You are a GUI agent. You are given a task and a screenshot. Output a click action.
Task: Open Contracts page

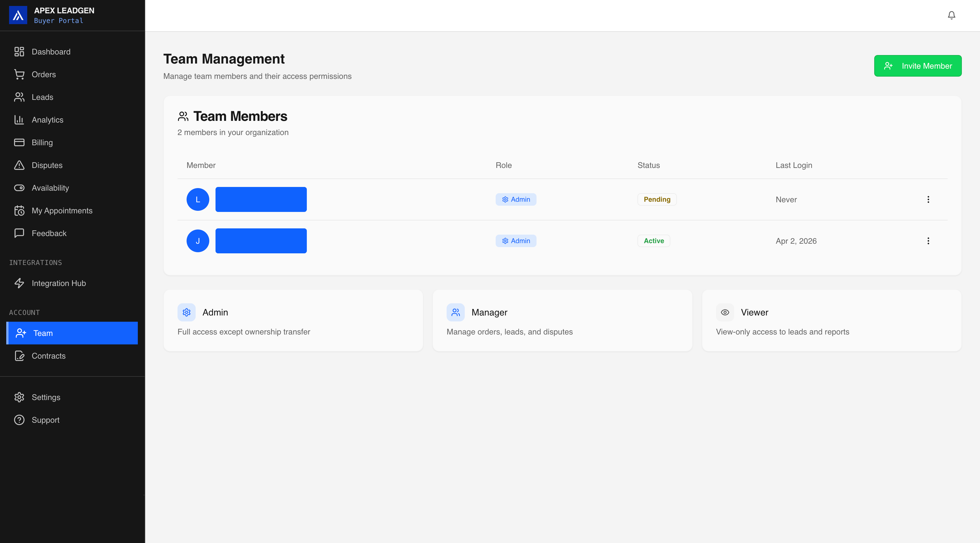pyautogui.click(x=72, y=356)
